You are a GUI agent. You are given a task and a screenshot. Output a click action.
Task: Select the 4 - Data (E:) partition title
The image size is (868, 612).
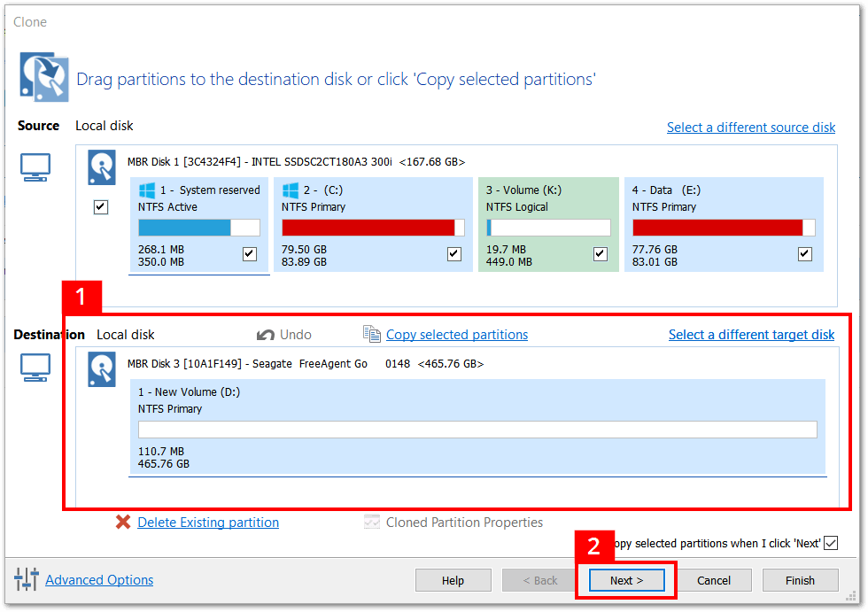tap(666, 190)
